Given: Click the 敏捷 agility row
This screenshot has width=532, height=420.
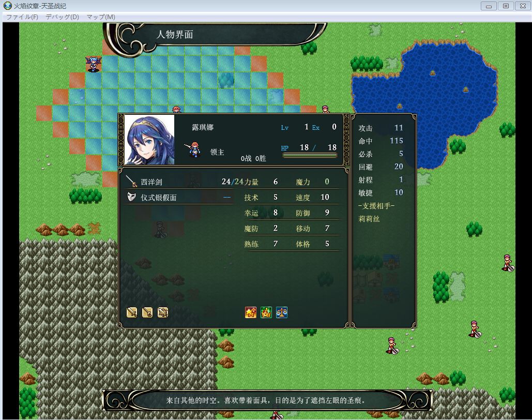Looking at the screenshot, I should (381, 192).
